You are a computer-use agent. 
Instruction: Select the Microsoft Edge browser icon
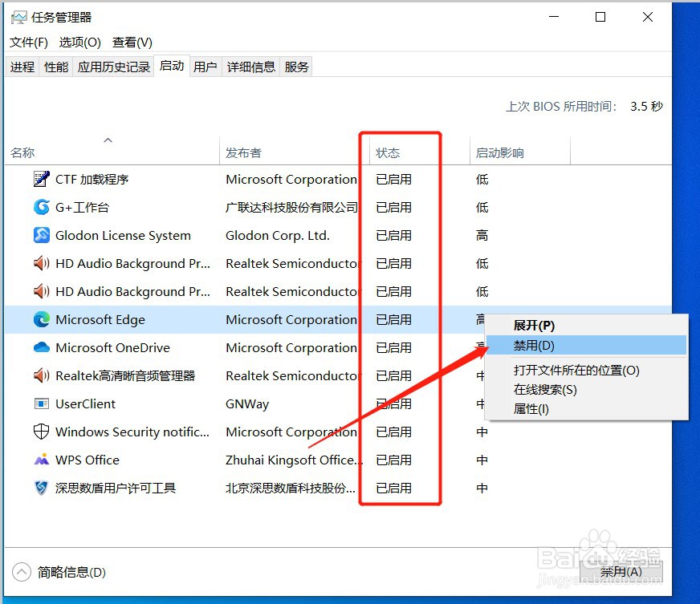pos(41,319)
